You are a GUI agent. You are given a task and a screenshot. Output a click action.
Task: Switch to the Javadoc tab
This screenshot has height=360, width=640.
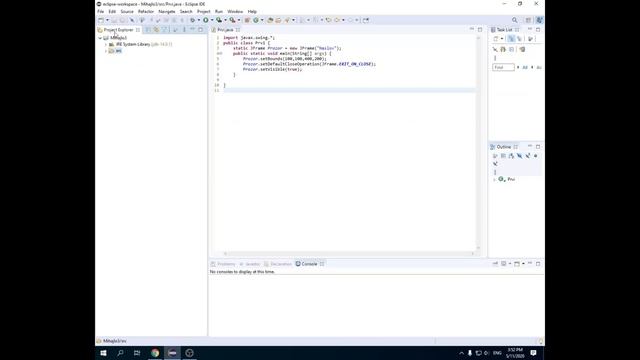250,264
